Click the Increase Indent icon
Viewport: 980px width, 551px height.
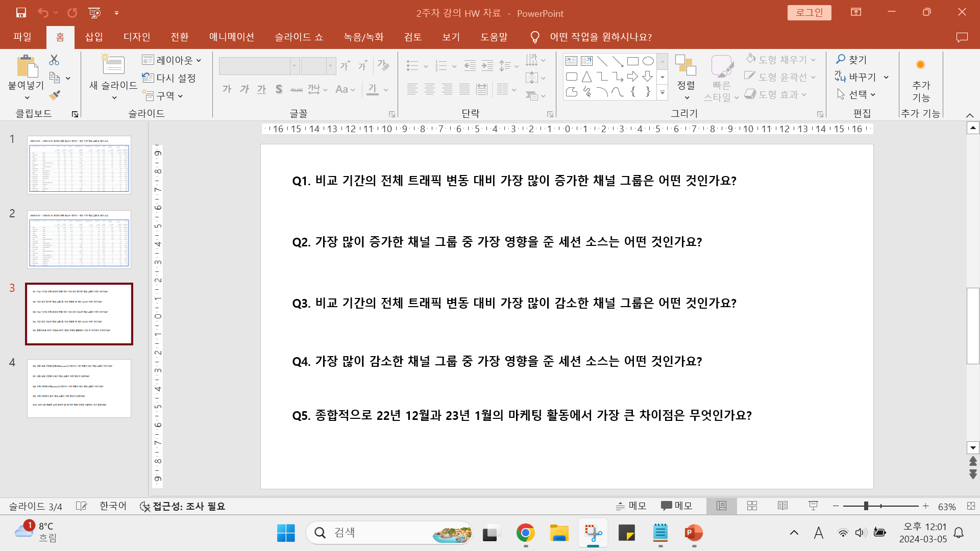(487, 65)
